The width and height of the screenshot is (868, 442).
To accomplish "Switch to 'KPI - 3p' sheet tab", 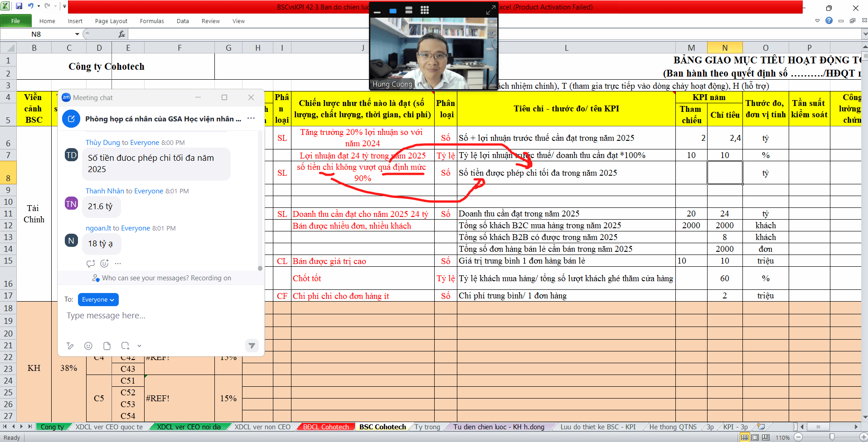I will 735,427.
